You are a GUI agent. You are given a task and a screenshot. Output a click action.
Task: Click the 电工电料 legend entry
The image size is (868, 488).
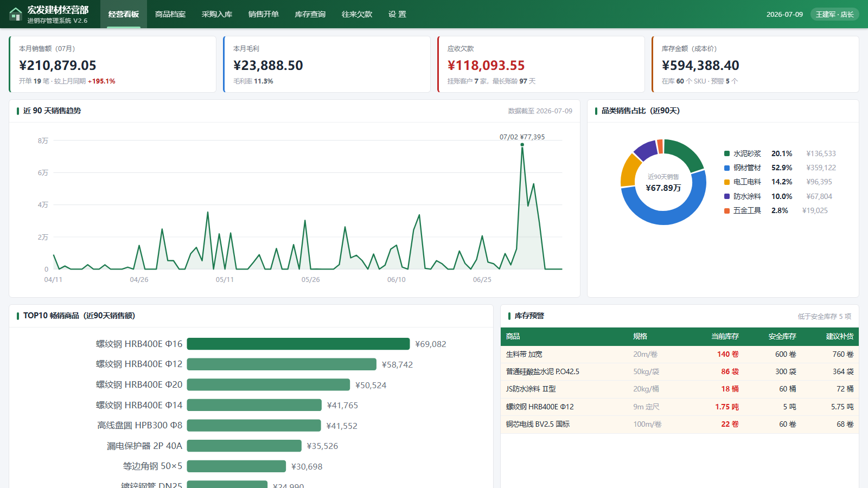[747, 182]
